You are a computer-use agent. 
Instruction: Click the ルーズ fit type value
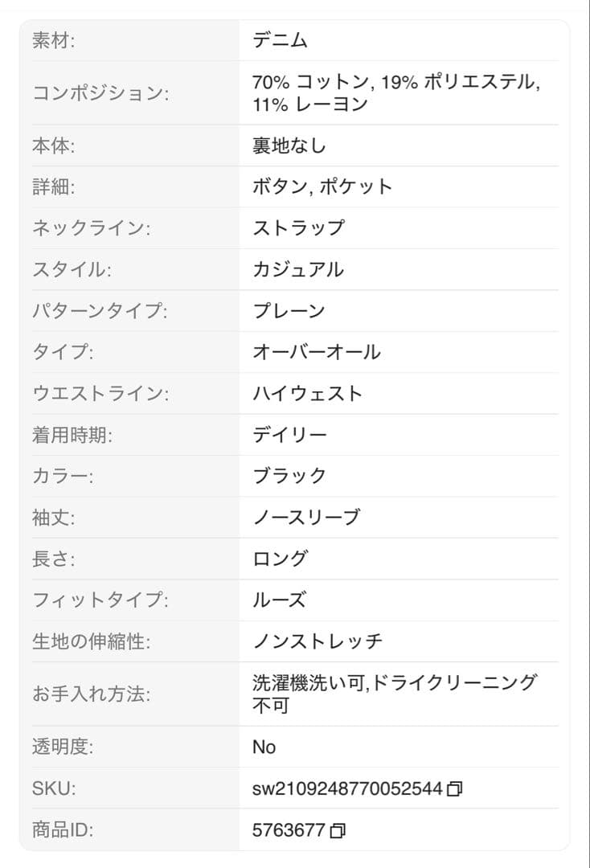[279, 600]
